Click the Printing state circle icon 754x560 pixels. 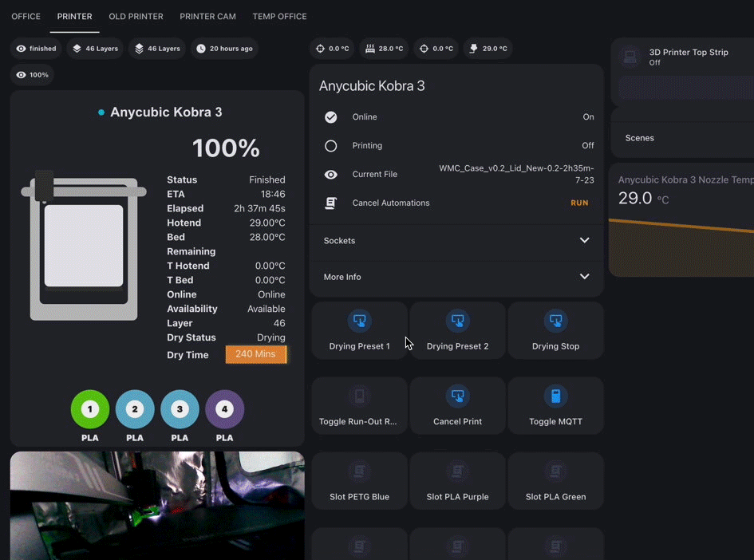tap(331, 146)
